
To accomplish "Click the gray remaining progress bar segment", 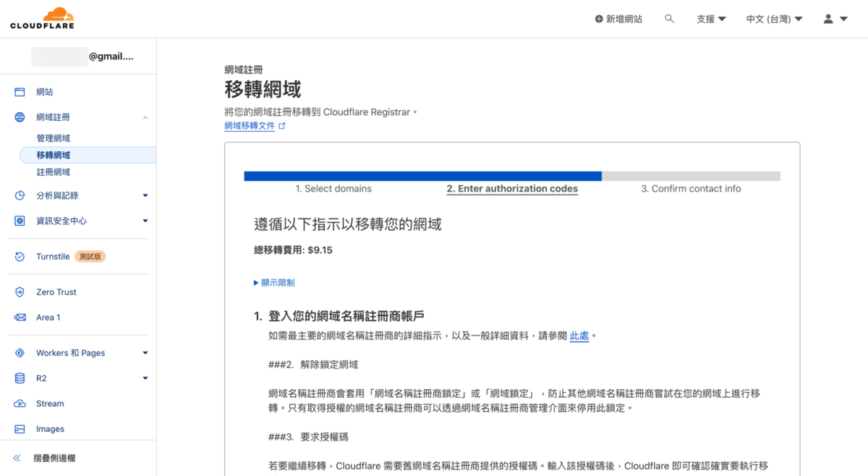I will pyautogui.click(x=691, y=176).
